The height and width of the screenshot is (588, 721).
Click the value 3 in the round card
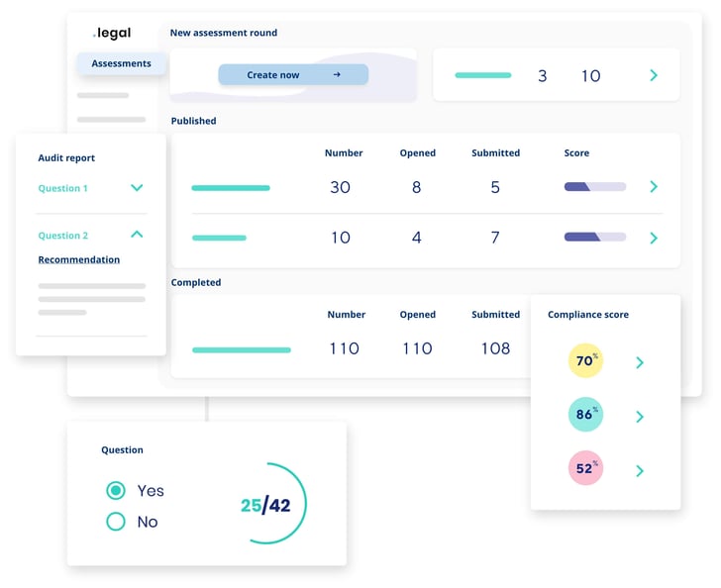pos(543,76)
